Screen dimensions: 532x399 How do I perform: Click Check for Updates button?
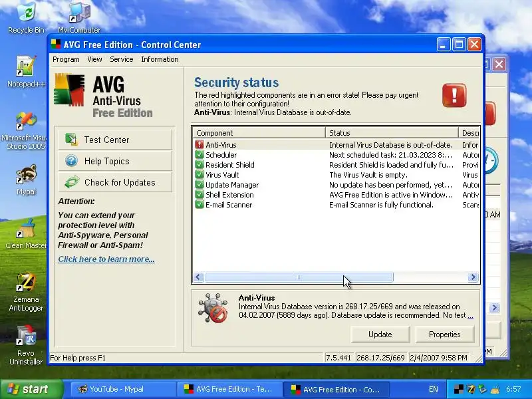[115, 182]
